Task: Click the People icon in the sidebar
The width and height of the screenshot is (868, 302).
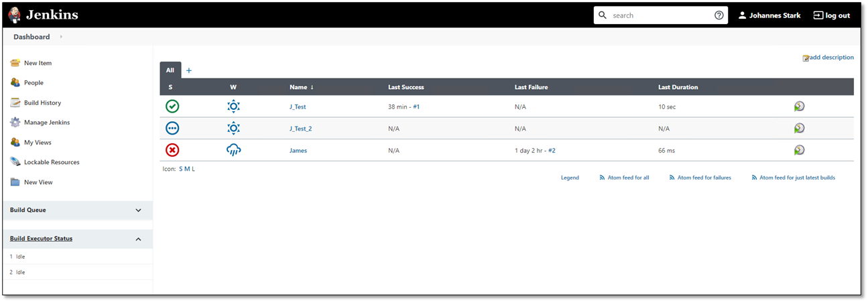Action: coord(15,82)
